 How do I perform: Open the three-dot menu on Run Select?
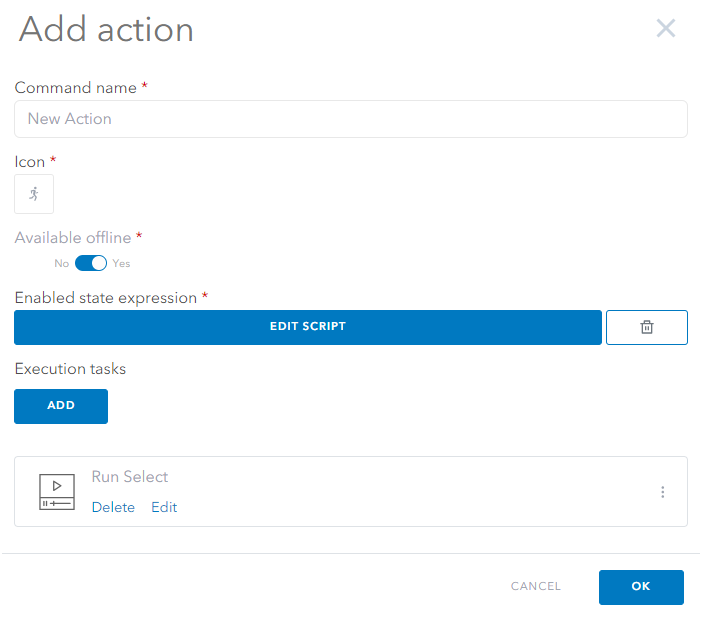click(x=662, y=492)
